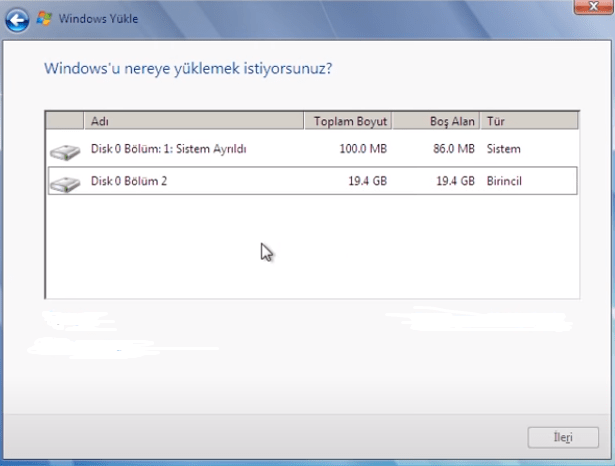Viewport: 615px width, 466px height.
Task: Click the Windows flag icon in title bar
Action: [44, 18]
